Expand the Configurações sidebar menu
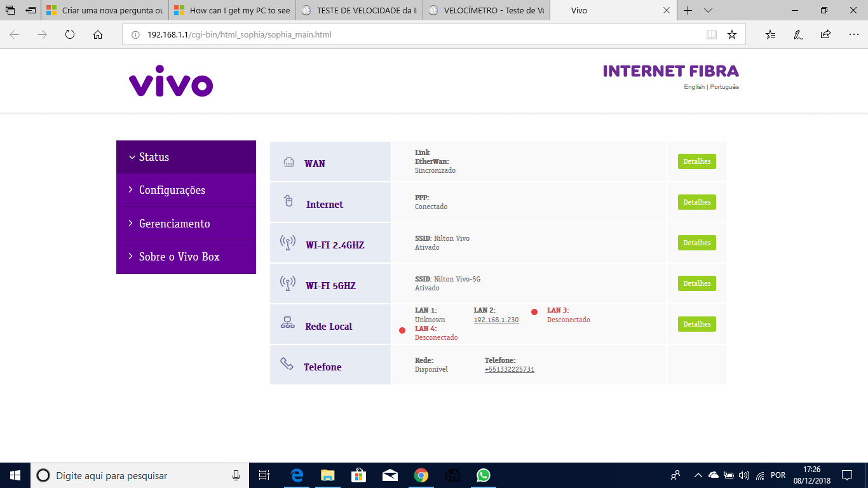This screenshot has width=868, height=488. pos(186,190)
